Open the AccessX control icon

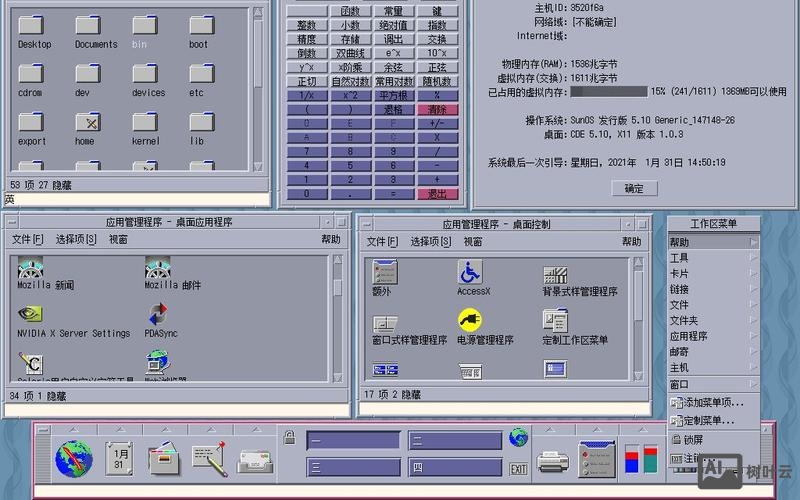pyautogui.click(x=470, y=271)
